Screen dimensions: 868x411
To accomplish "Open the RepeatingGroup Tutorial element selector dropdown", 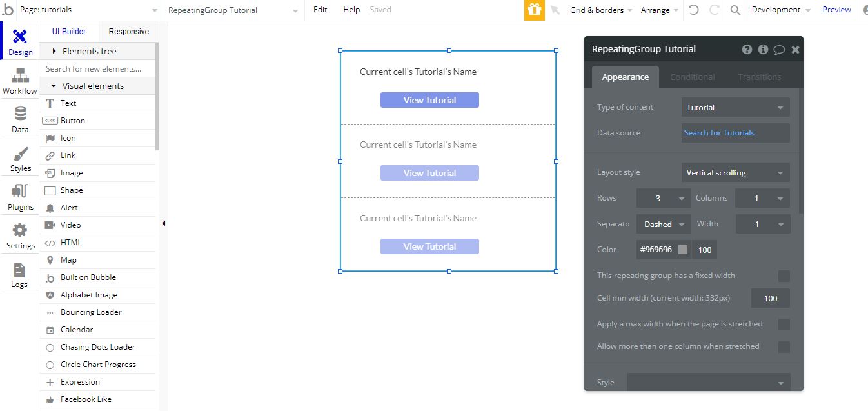I will pyautogui.click(x=233, y=10).
